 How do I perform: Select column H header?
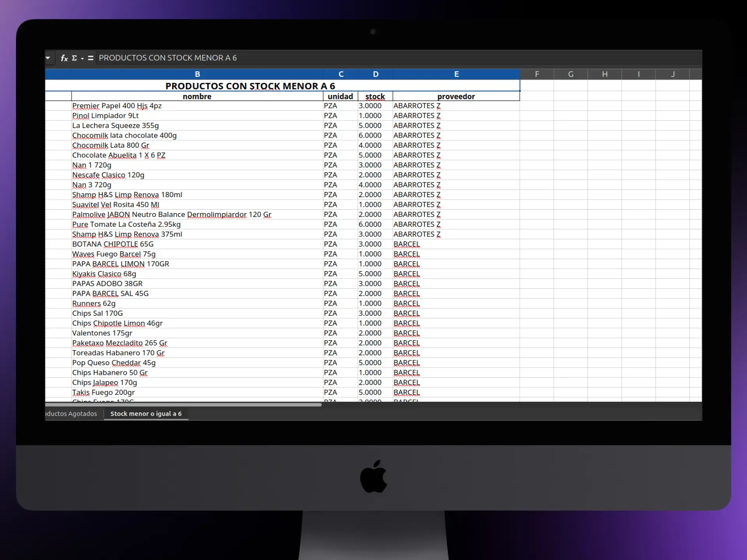[x=605, y=74]
